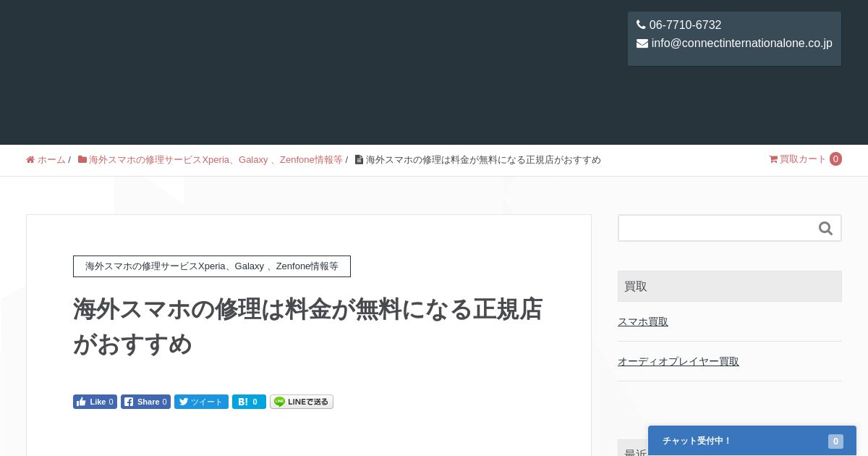Image resolution: width=868 pixels, height=456 pixels.
Task: Click the current page breadcrumb text
Action: point(483,160)
